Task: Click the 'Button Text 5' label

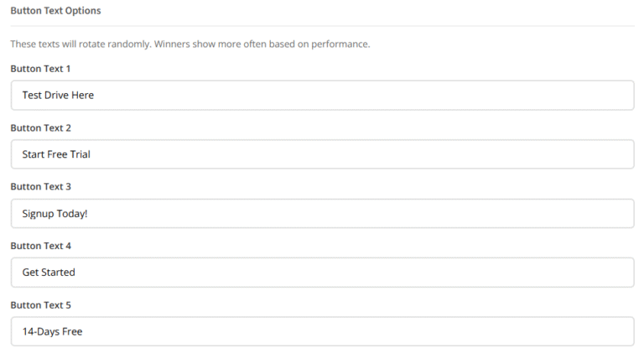Action: (41, 304)
